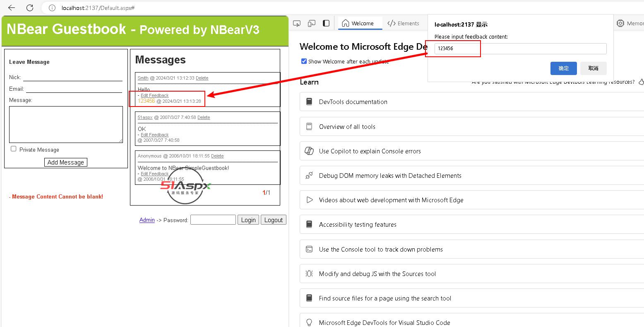Image resolution: width=644 pixels, height=327 pixels.
Task: Reload the page with refresh icon
Action: [x=30, y=8]
